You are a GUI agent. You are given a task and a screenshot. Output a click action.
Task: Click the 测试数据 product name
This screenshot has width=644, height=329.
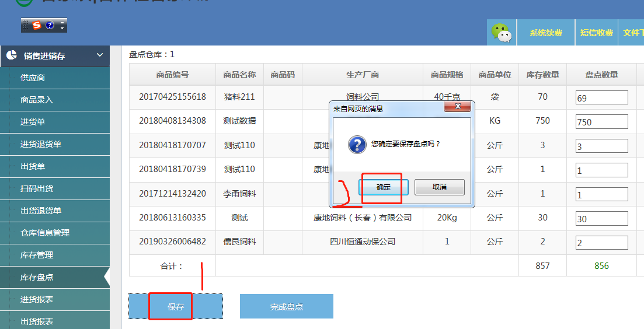239,121
